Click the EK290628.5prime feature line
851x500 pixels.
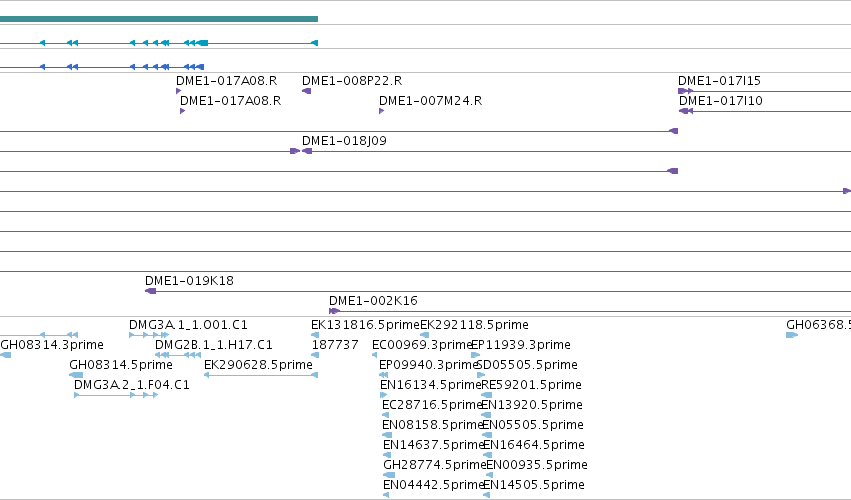[x=261, y=375]
